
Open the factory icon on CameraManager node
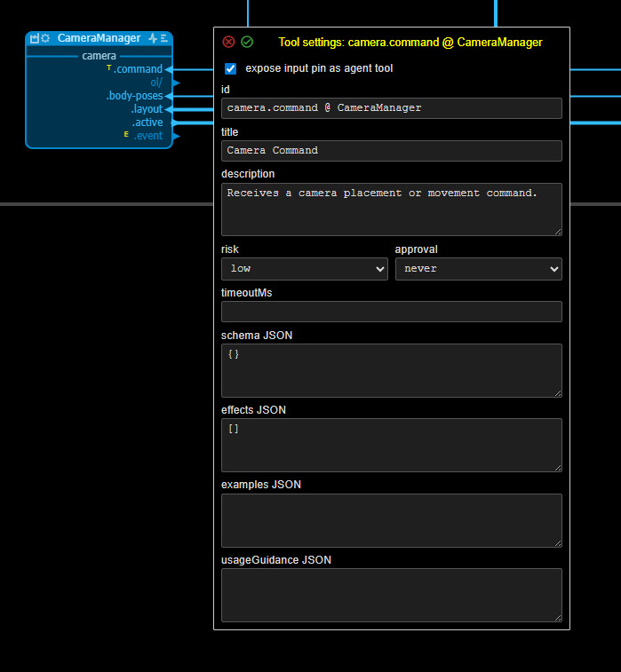(35, 38)
